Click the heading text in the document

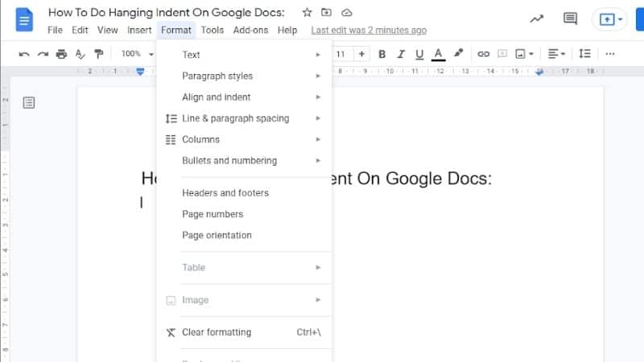(411, 179)
